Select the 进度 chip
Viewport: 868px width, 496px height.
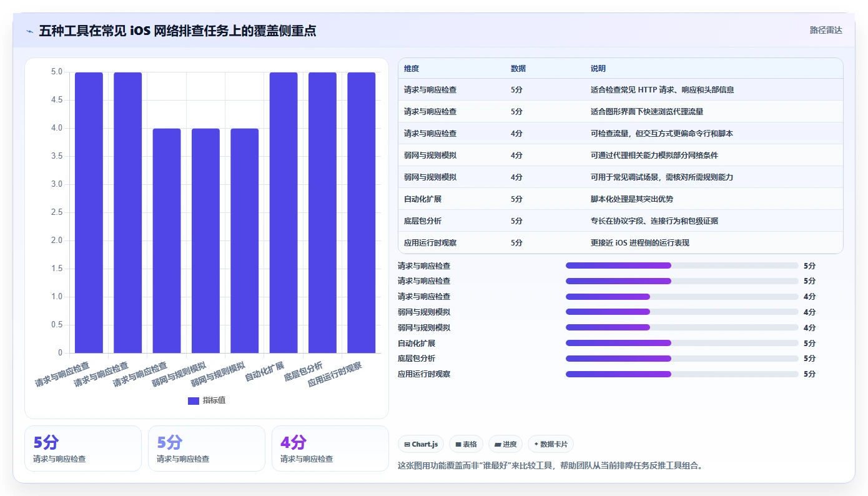tap(505, 444)
